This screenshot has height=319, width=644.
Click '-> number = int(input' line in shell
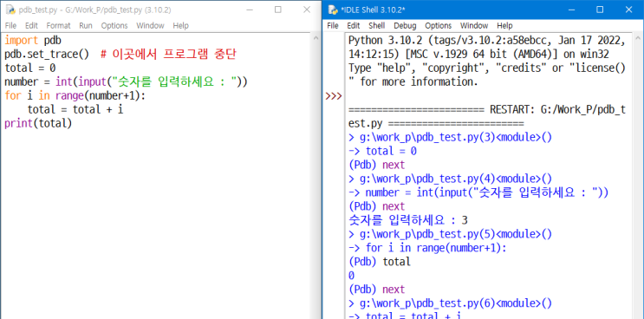pyautogui.click(x=478, y=192)
